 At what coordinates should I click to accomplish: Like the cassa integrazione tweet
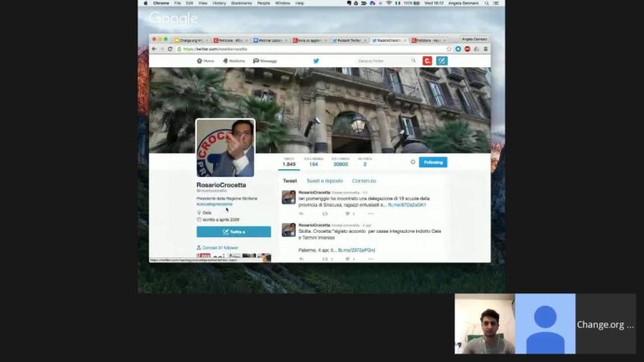pyautogui.click(x=347, y=259)
